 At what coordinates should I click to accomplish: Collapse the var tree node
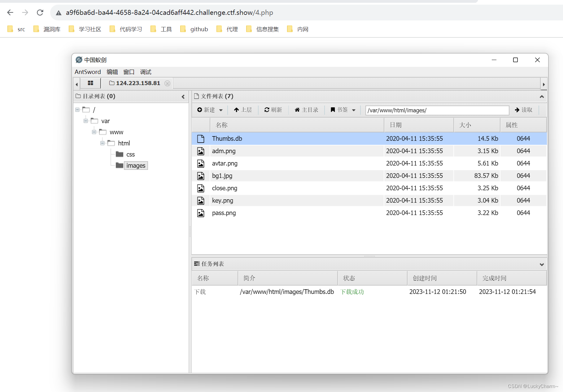coord(86,121)
